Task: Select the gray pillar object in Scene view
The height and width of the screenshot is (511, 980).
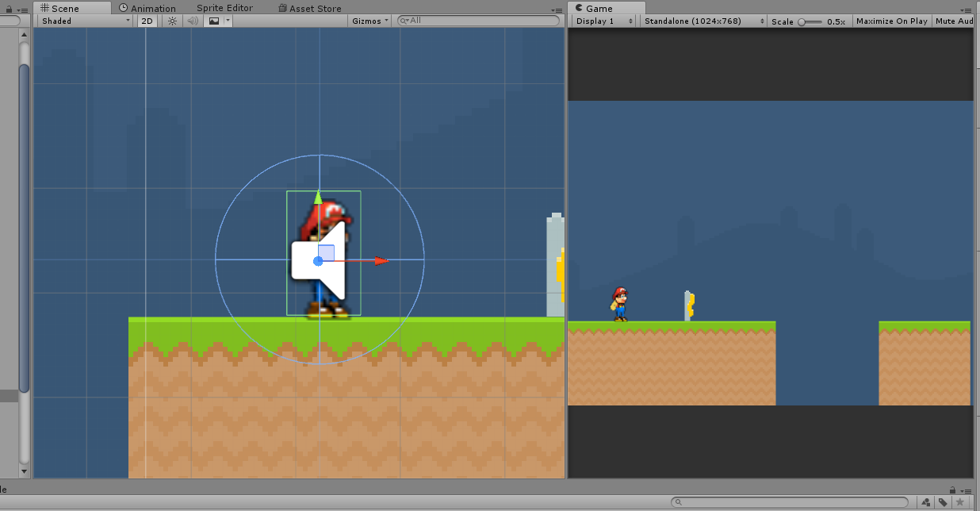Action: point(555,265)
